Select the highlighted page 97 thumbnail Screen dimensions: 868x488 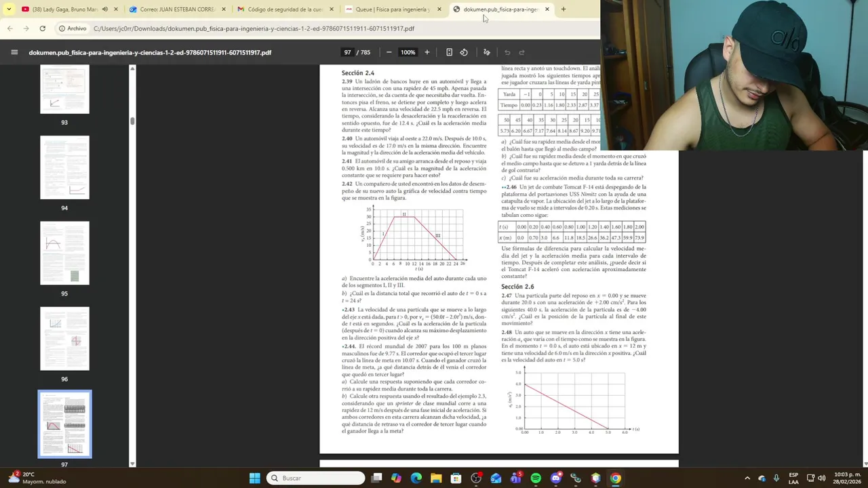64,424
